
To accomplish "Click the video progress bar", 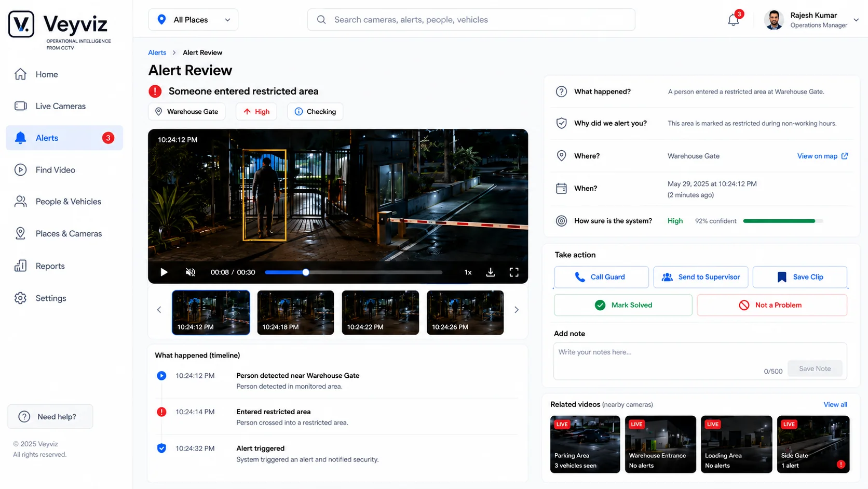I will coord(354,272).
